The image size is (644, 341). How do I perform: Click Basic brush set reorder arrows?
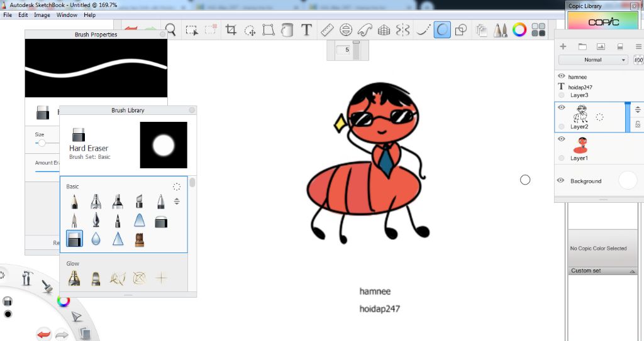177,201
